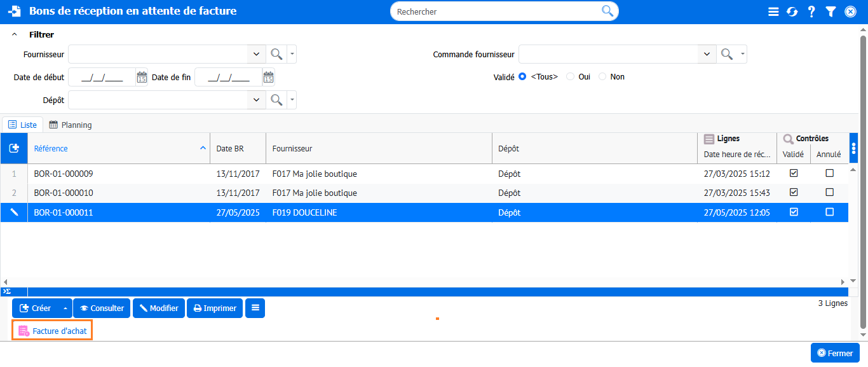The width and height of the screenshot is (868, 367).
Task: Click the help question mark icon
Action: coord(811,11)
